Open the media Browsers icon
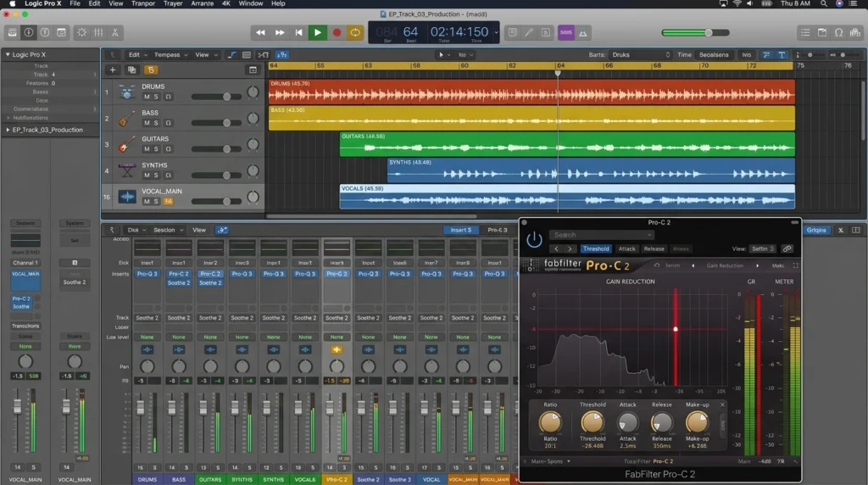The height and width of the screenshot is (485, 868). pos(855,33)
